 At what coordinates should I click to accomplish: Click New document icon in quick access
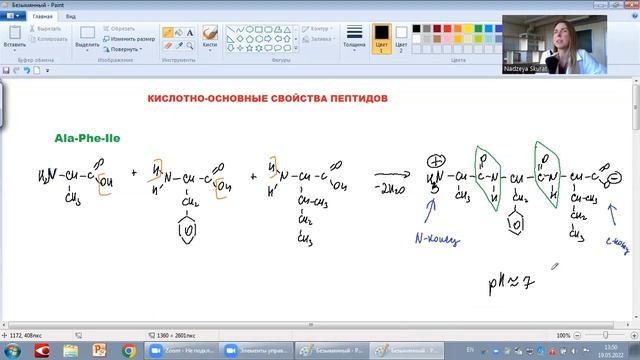pos(37,70)
